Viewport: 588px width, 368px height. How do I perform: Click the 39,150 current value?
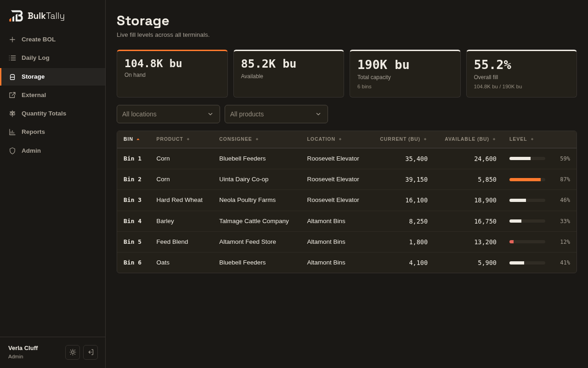click(x=416, y=179)
